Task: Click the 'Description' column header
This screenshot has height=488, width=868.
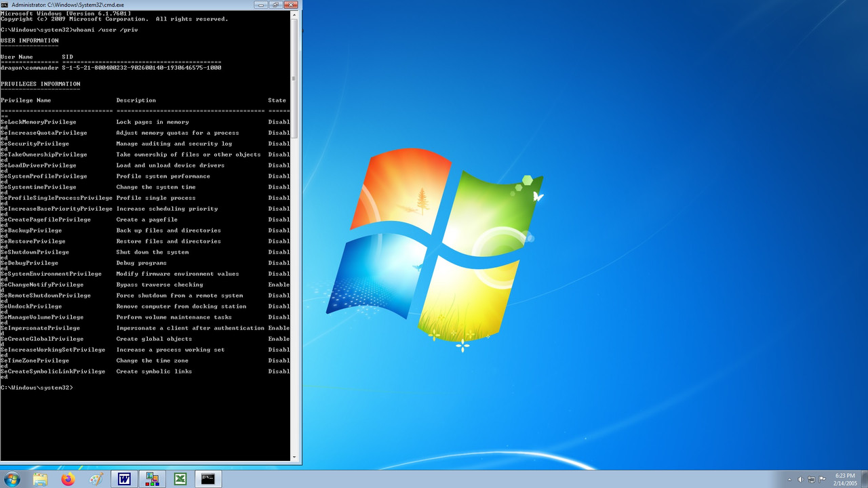Action: point(136,100)
